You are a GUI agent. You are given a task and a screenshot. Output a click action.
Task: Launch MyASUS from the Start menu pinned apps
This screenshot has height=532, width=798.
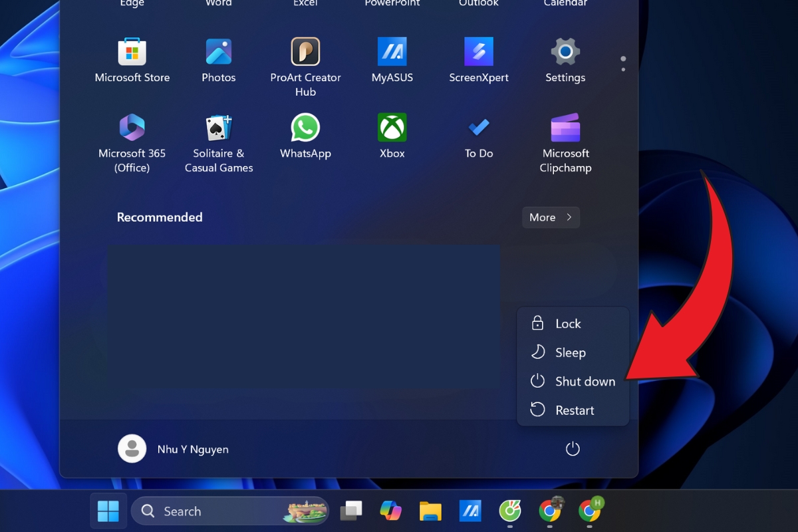coord(392,61)
